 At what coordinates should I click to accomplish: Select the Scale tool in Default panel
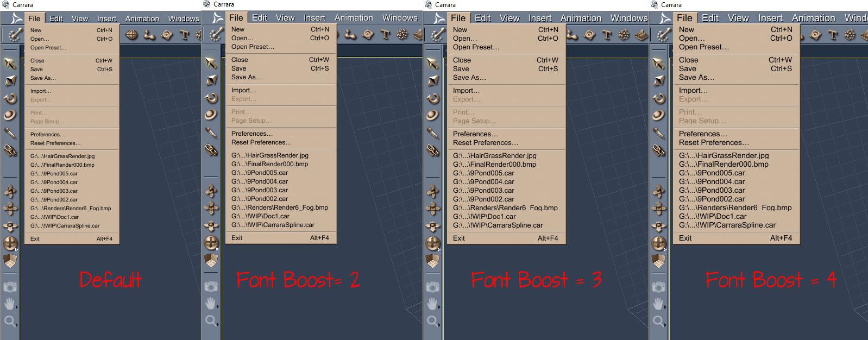point(10,81)
